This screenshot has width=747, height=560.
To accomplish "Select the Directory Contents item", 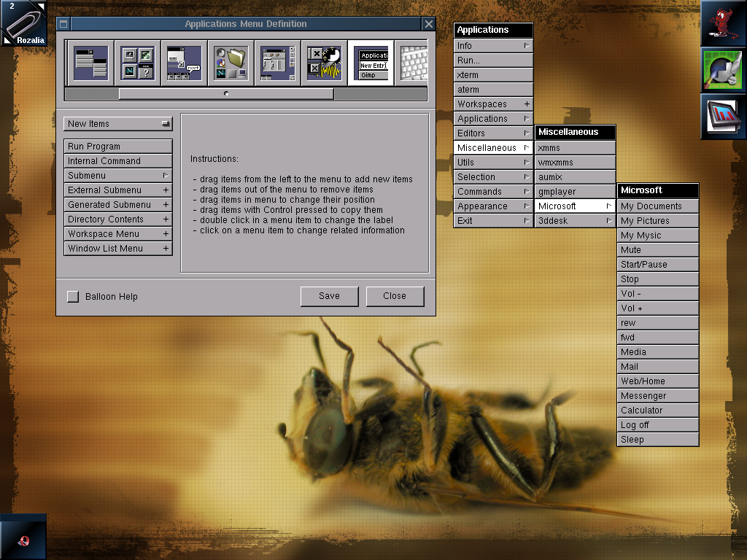I will pos(118,219).
